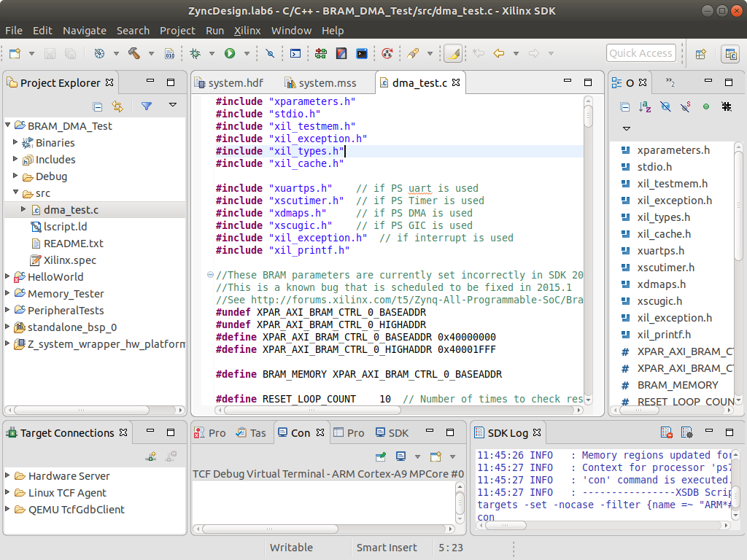747x560 pixels.
Task: Show hidden tabs chevron in Outline panel
Action: (x=670, y=82)
